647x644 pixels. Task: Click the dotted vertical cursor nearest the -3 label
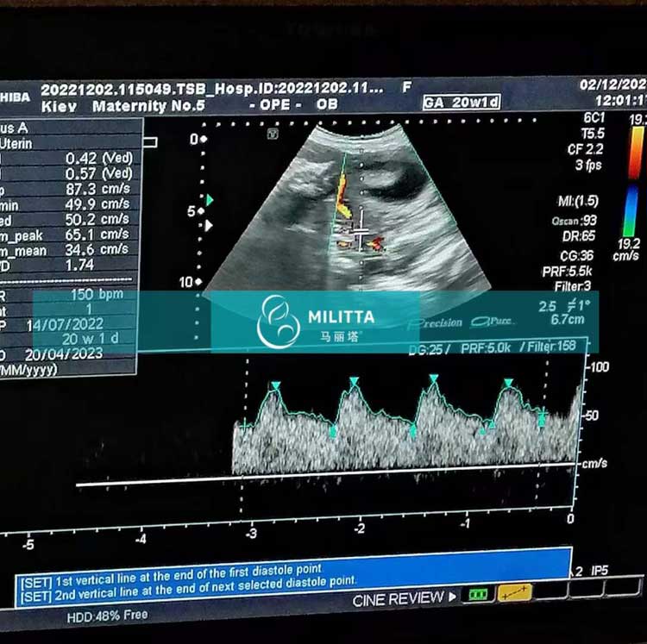(244, 436)
